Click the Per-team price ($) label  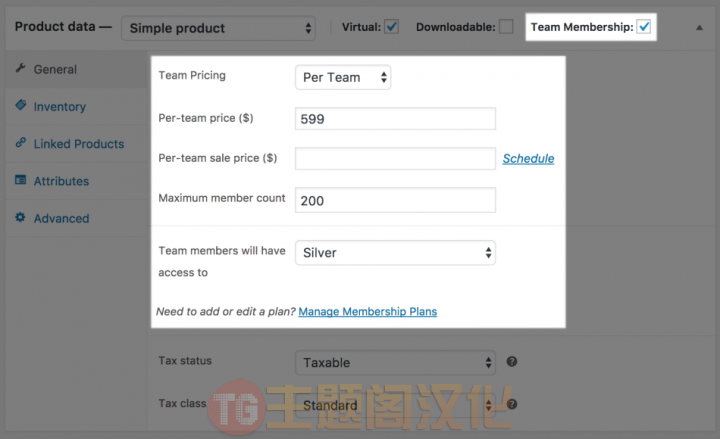point(206,118)
